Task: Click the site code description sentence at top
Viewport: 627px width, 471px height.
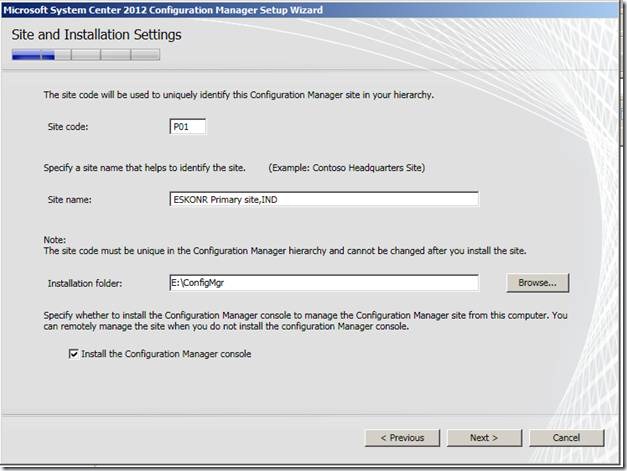Action: pyautogui.click(x=238, y=95)
